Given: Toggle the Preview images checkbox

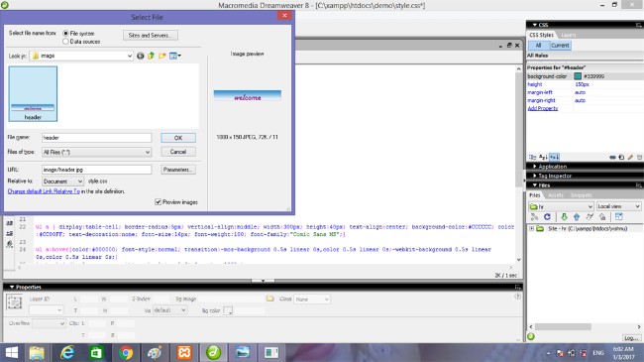Looking at the screenshot, I should click(159, 202).
